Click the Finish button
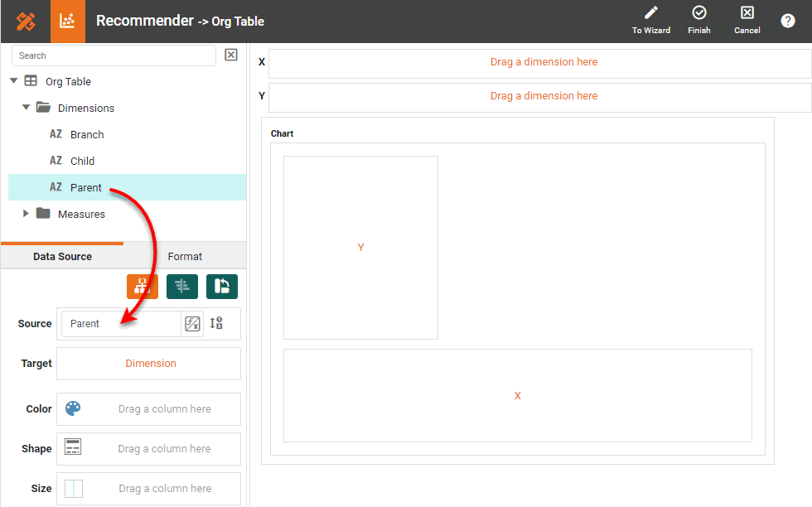 [x=699, y=21]
